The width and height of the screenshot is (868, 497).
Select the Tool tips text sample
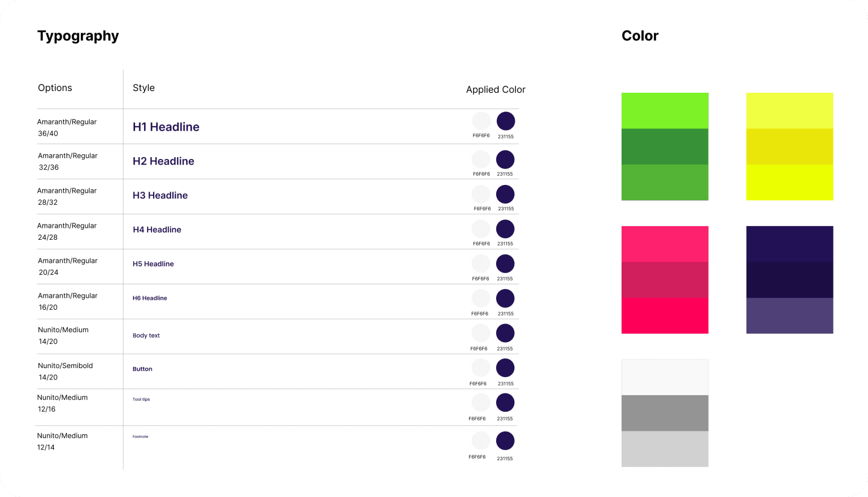tap(141, 400)
